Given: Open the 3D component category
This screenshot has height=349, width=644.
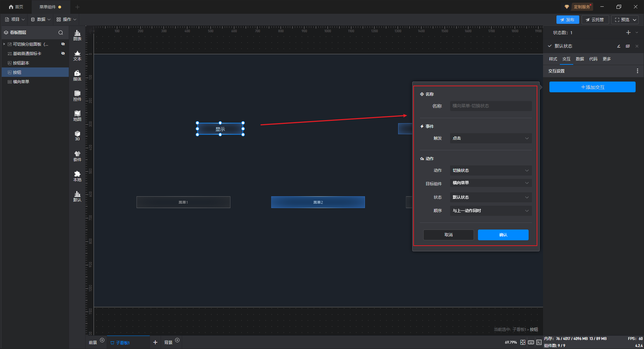Looking at the screenshot, I should (x=77, y=136).
